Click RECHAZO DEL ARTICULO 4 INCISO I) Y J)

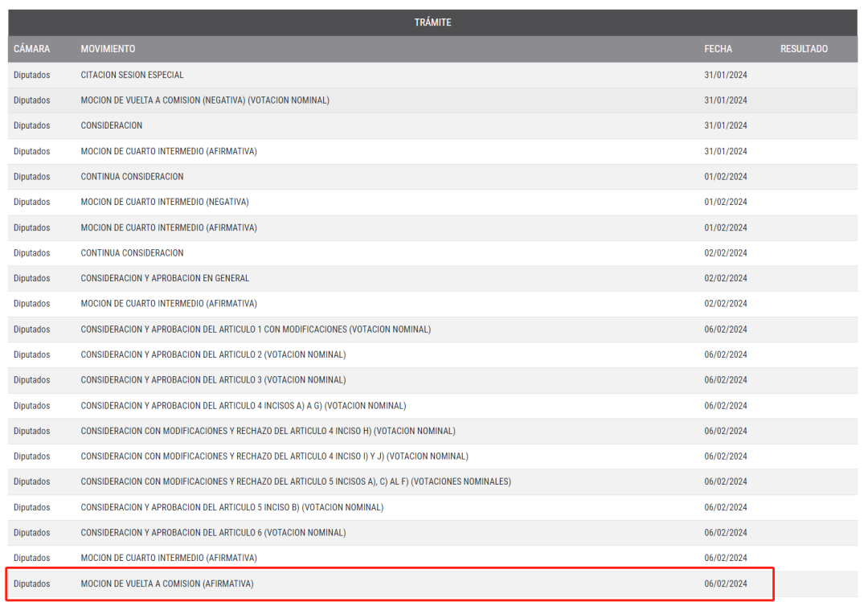pyautogui.click(x=274, y=457)
